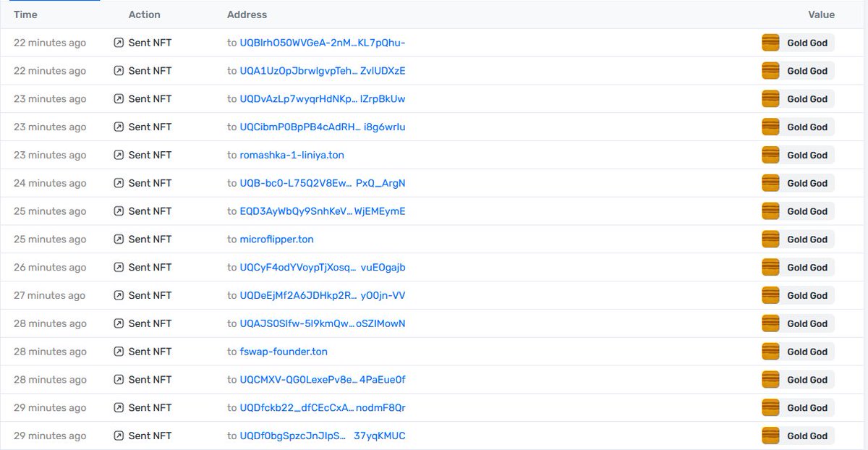Image resolution: width=868 pixels, height=450 pixels.
Task: Open the fswap-founder.ton address link
Action: point(284,352)
